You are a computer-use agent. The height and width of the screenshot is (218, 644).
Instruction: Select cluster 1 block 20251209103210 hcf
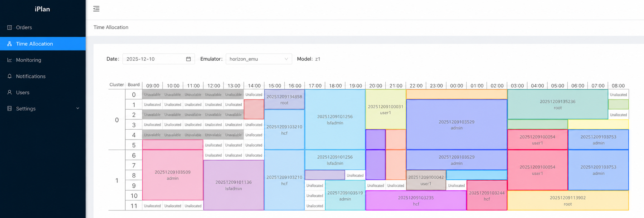(284, 180)
